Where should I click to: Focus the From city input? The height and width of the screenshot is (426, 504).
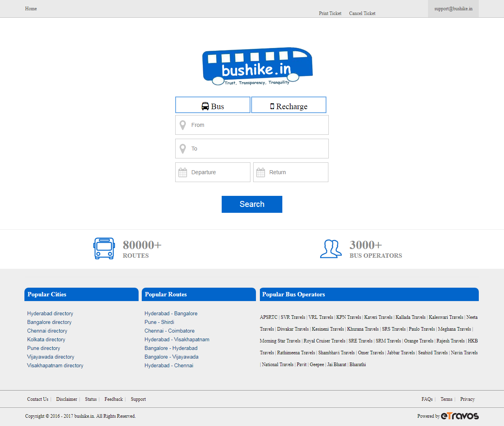(252, 125)
